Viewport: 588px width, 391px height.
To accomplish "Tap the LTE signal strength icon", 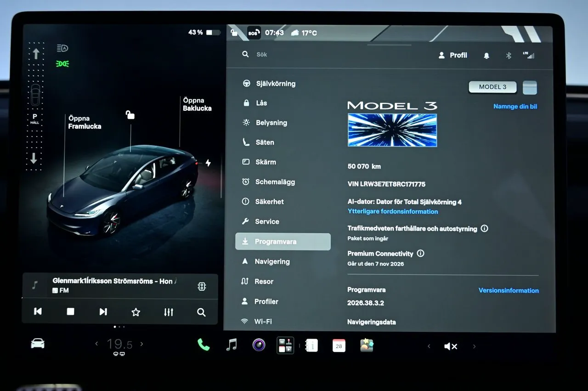I will 529,55.
